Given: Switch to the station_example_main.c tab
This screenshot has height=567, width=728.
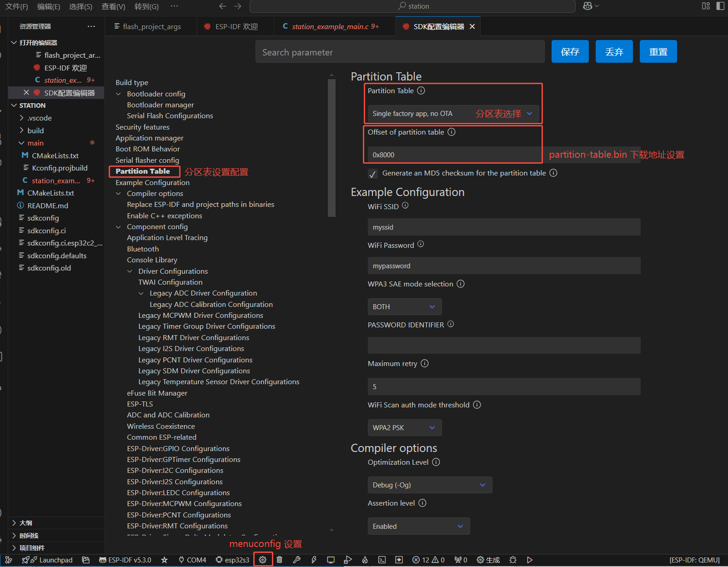Looking at the screenshot, I should click(330, 26).
